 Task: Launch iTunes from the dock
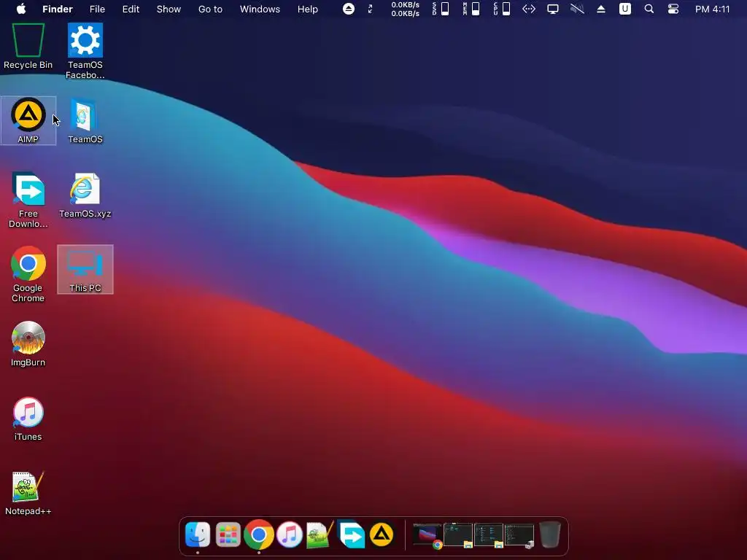[290, 534]
